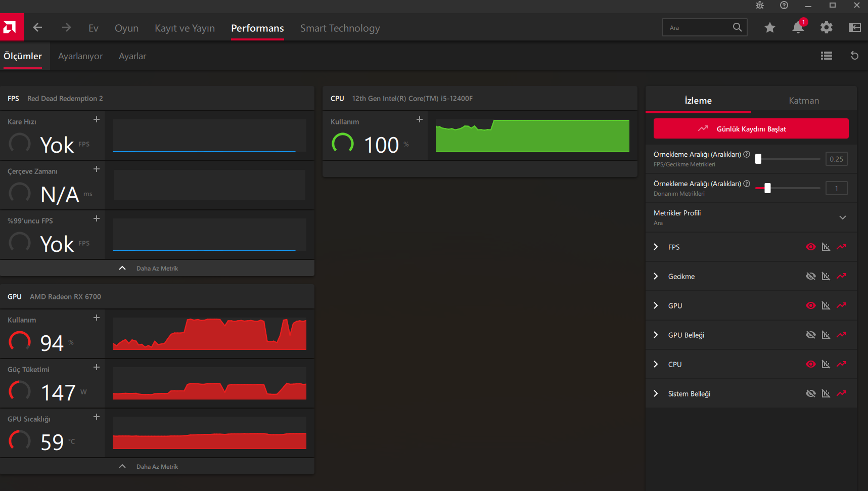Viewport: 868px width, 491px height.
Task: Click the reset arrow icon under toolbar
Action: coord(854,56)
